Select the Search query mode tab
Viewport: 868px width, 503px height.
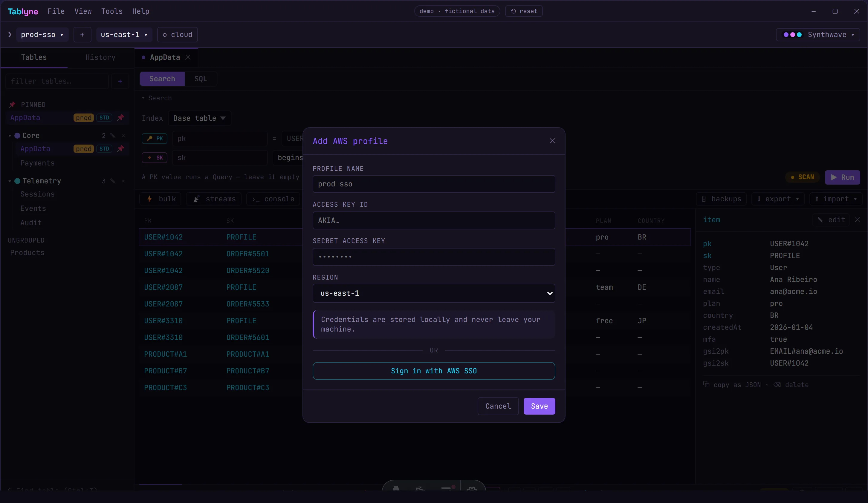[162, 79]
